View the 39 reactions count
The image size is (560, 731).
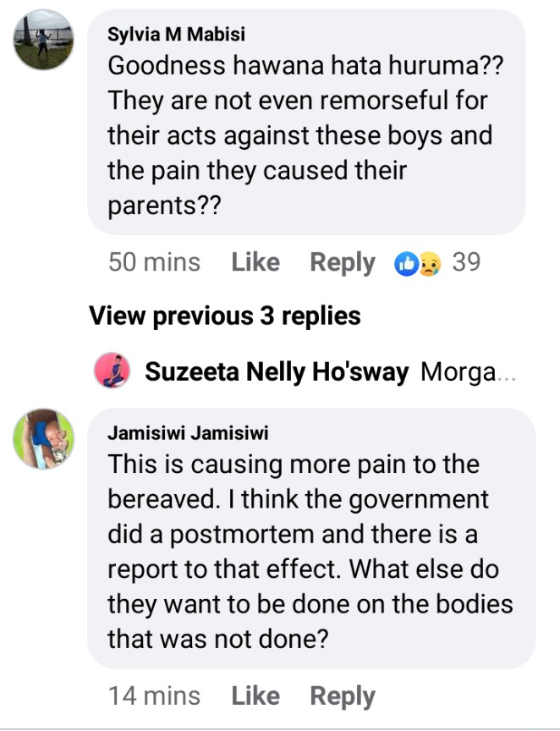click(x=466, y=262)
